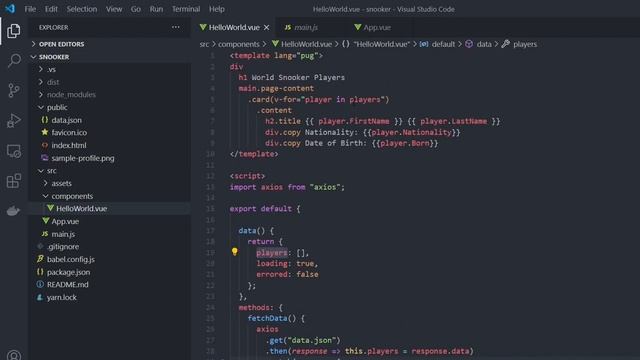
Task: Click the yarn.lock file icon
Action: 40,297
